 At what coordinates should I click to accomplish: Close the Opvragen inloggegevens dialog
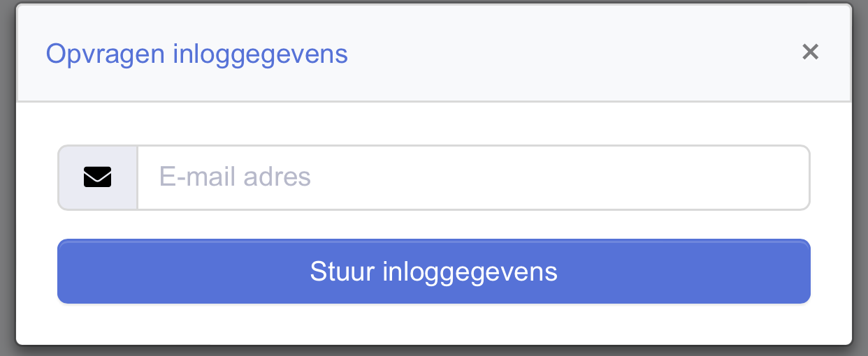click(x=810, y=52)
